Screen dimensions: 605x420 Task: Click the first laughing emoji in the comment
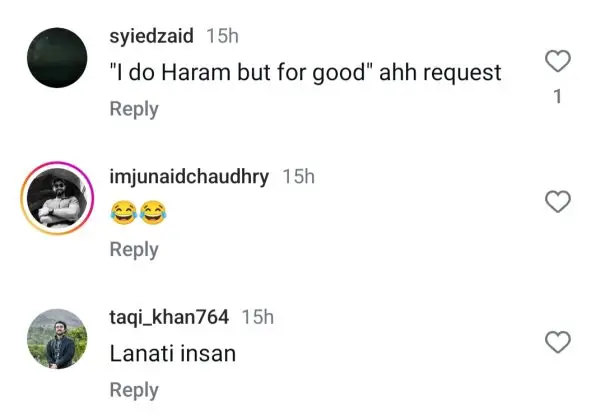[x=123, y=212]
